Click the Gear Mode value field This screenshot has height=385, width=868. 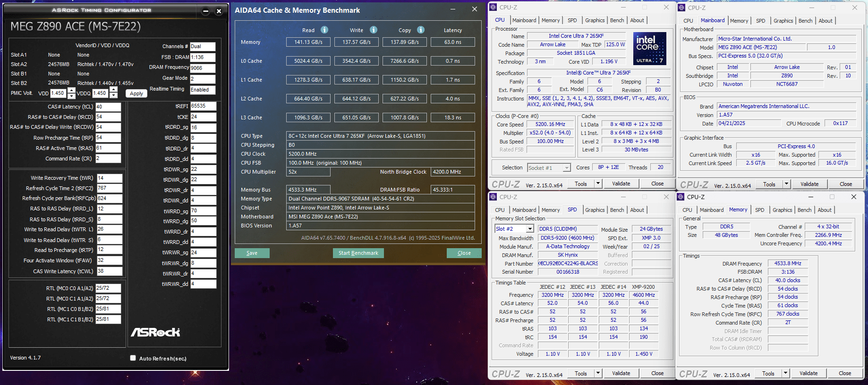point(203,79)
